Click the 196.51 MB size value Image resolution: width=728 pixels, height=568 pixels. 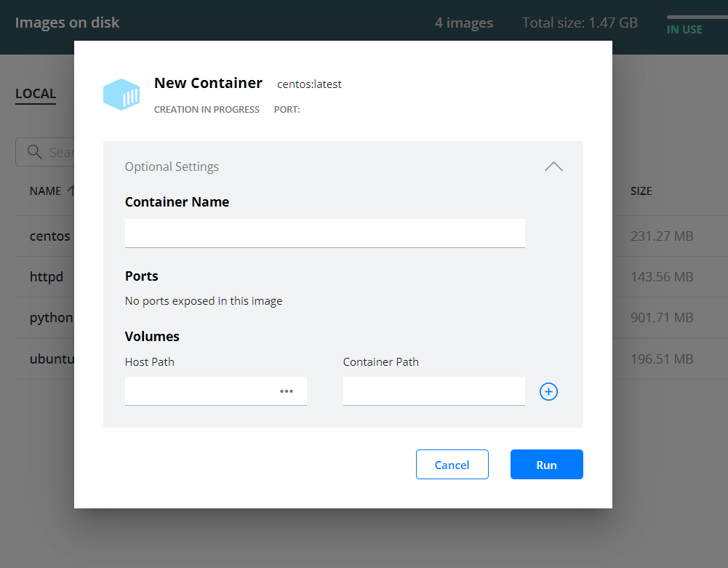[x=662, y=359]
